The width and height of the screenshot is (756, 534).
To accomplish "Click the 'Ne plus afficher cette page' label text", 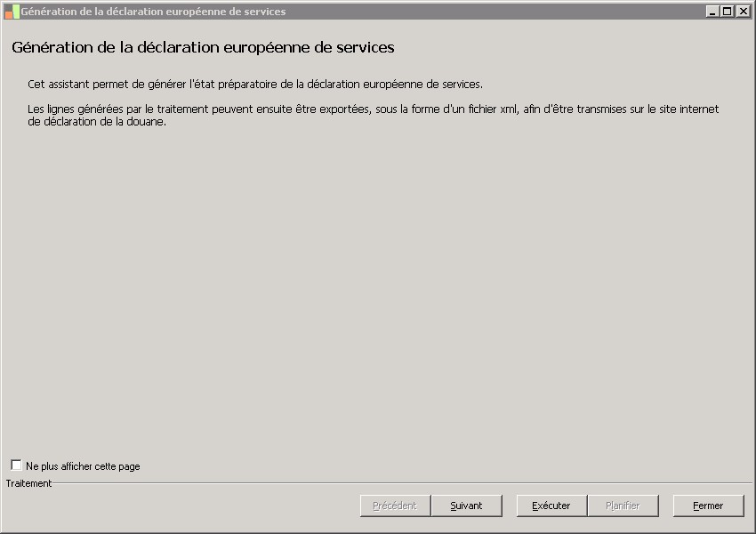I will [83, 466].
